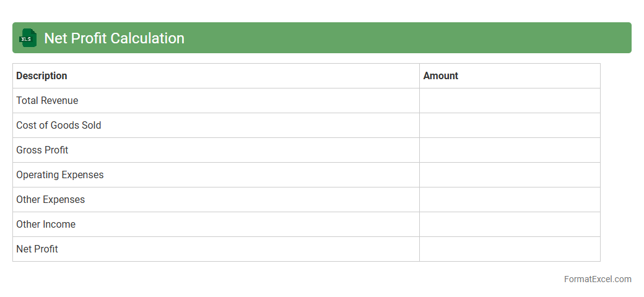Click the Total Revenue label cell
Image resolution: width=644 pixels, height=297 pixels.
click(47, 100)
